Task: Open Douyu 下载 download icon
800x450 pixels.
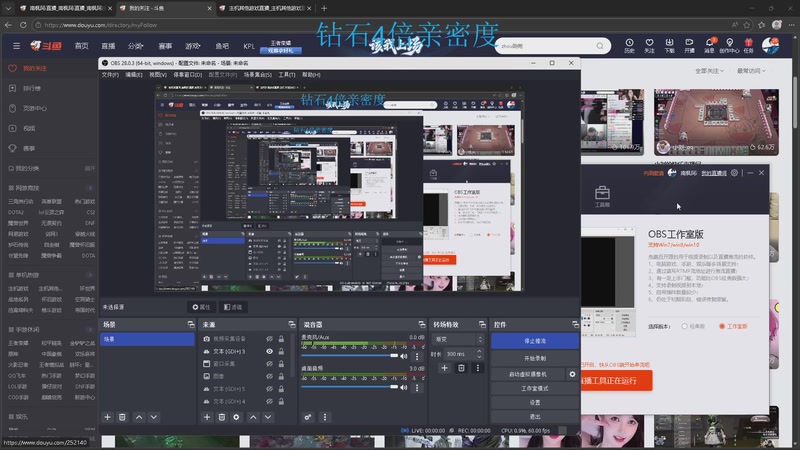Action: click(669, 45)
